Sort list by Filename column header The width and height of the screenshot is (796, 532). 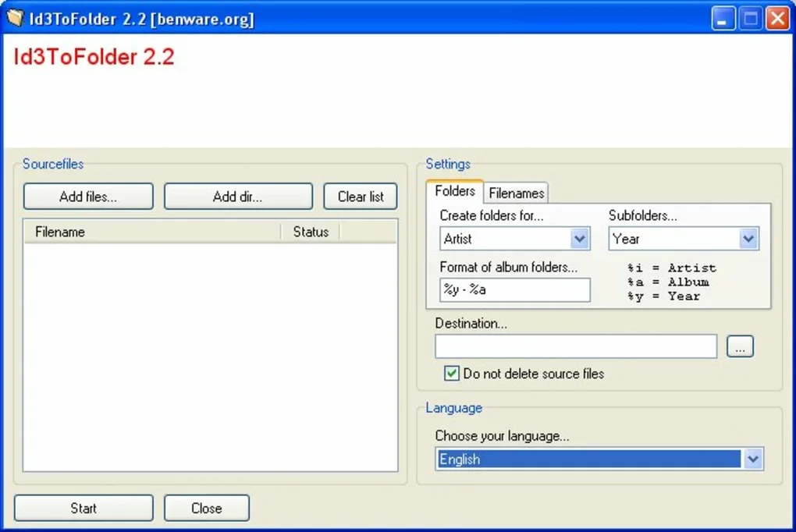pos(152,232)
